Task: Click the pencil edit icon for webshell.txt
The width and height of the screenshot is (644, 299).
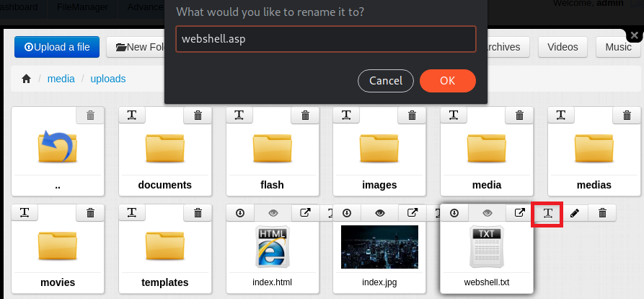Action: coord(575,213)
